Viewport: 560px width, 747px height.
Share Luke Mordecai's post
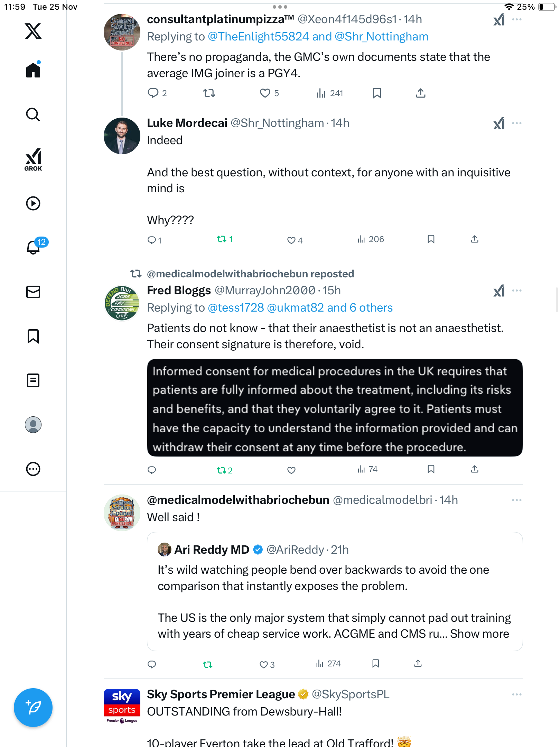tap(475, 239)
